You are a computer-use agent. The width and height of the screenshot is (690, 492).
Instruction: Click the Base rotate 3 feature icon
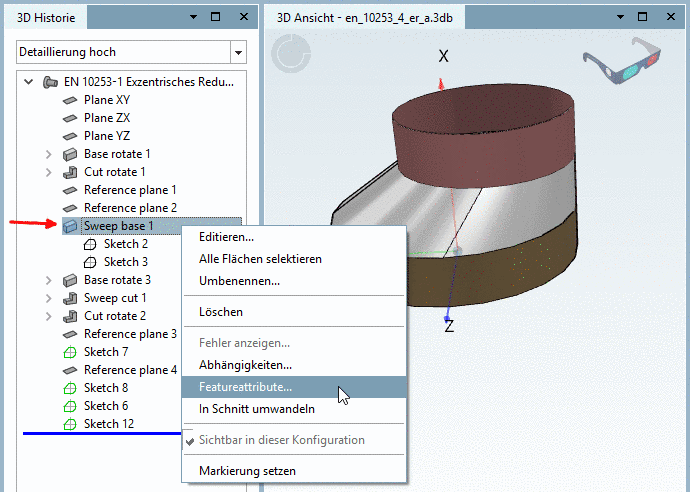[70, 280]
